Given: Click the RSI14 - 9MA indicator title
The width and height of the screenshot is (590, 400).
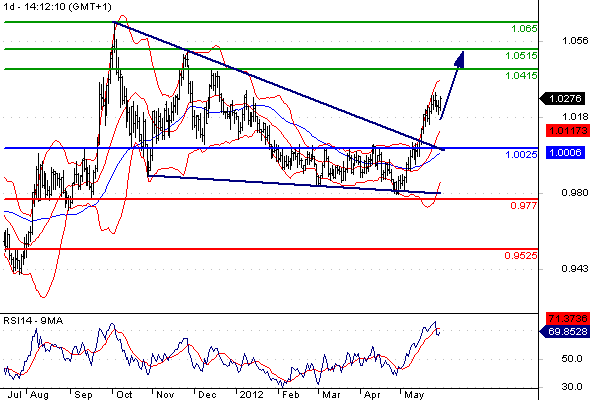Looking at the screenshot, I should pyautogui.click(x=33, y=321).
